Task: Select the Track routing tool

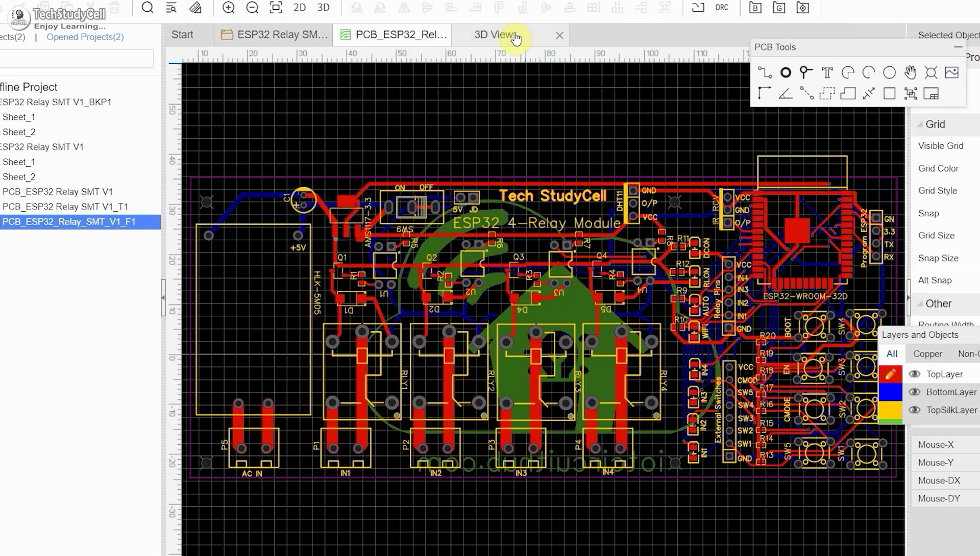Action: pyautogui.click(x=765, y=73)
